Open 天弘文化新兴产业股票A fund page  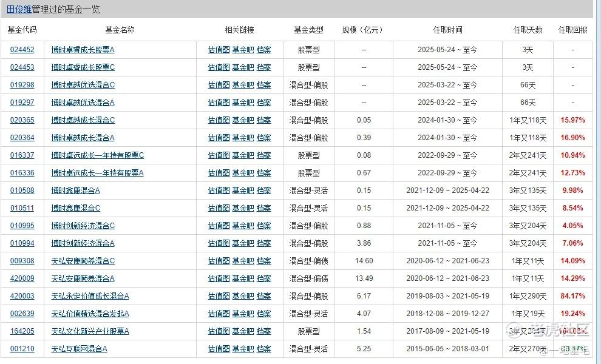(90, 331)
